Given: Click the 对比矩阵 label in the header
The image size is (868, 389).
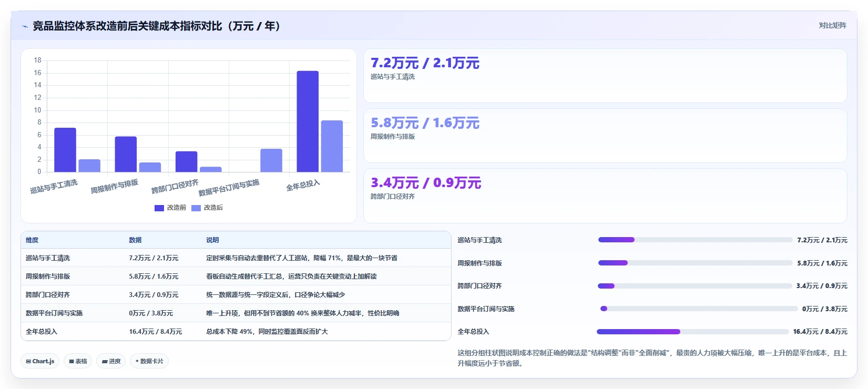Looking at the screenshot, I should [832, 25].
